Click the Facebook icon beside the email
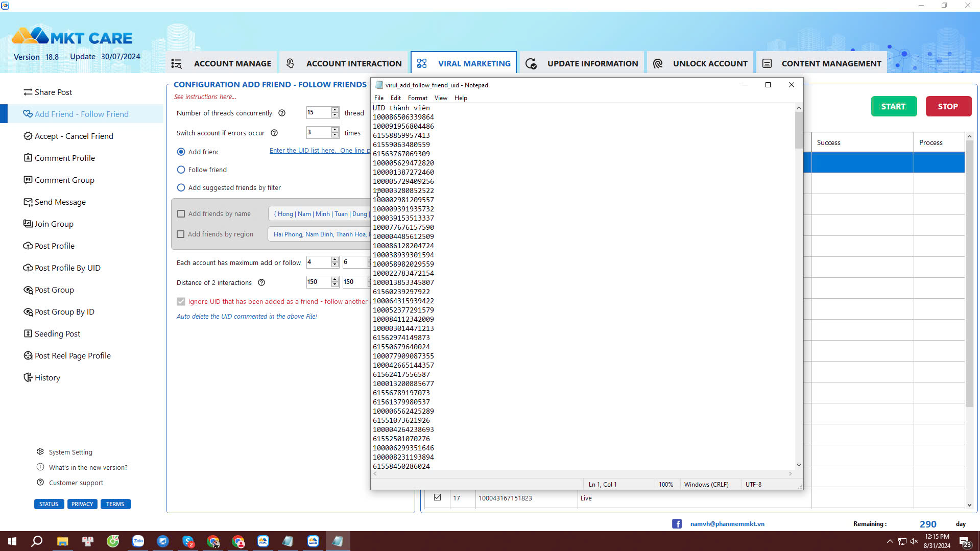The width and height of the screenshot is (980, 551). 677,523
